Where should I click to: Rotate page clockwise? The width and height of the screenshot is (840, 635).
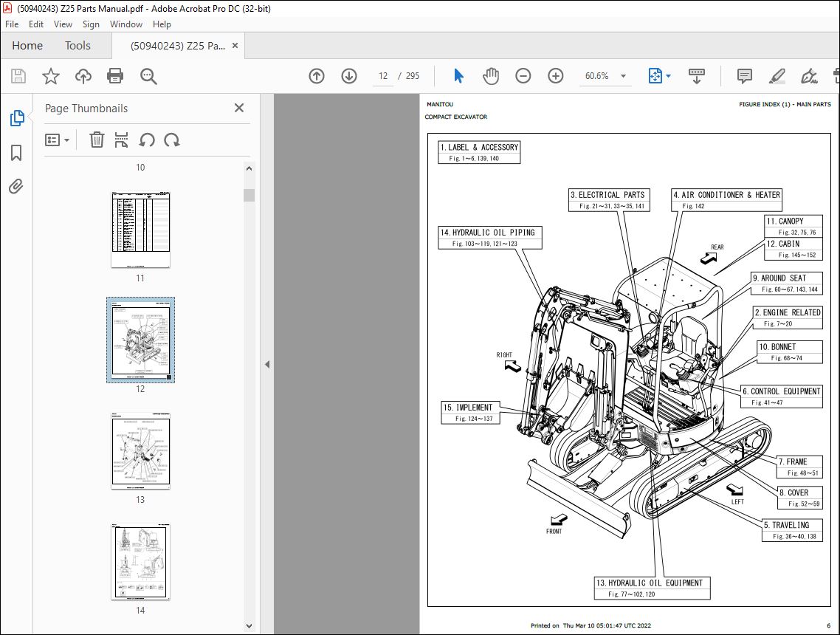coord(172,140)
